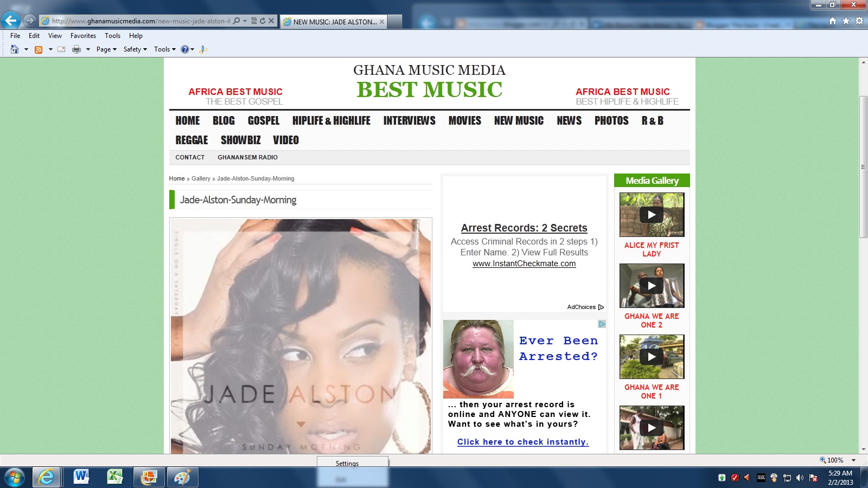Select the NEW MUSIC: JADE ALSTON tab
Viewport: 868px width, 488px height.
pos(334,22)
